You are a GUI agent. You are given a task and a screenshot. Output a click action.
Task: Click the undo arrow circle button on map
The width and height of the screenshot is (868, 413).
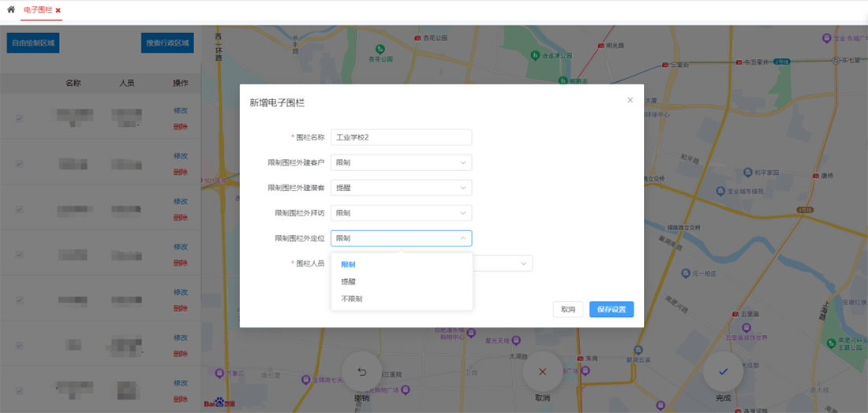tap(362, 371)
